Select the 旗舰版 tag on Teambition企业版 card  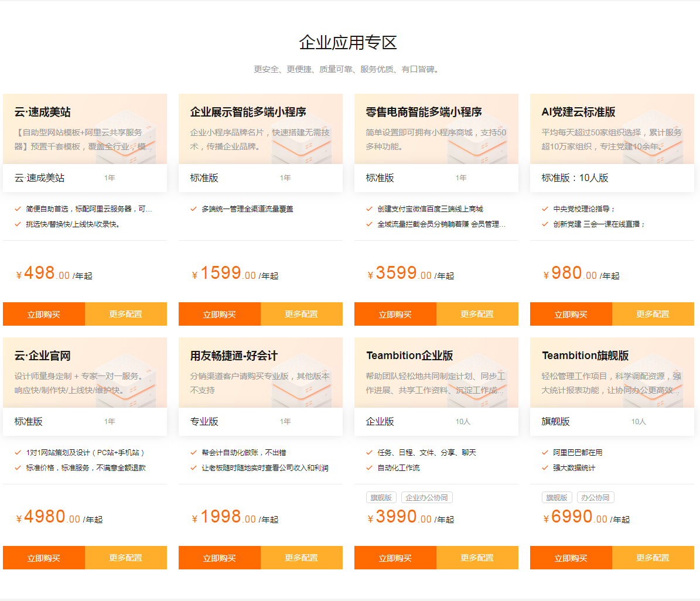(381, 497)
